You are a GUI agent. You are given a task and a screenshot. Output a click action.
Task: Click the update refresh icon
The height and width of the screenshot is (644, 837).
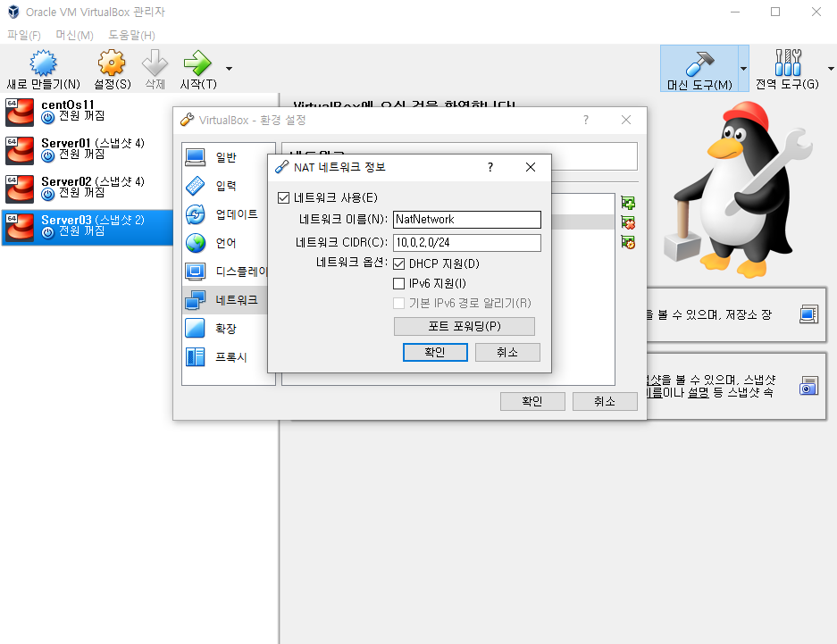(x=196, y=214)
